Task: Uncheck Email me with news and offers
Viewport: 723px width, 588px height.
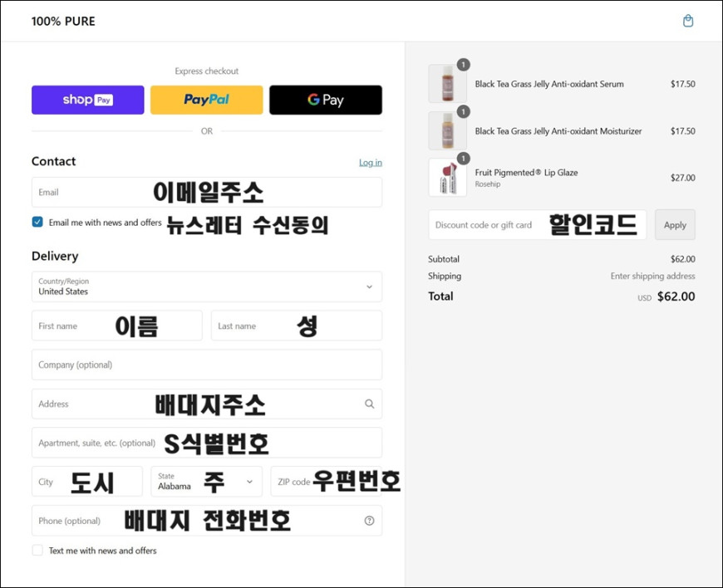Action: pyautogui.click(x=37, y=222)
